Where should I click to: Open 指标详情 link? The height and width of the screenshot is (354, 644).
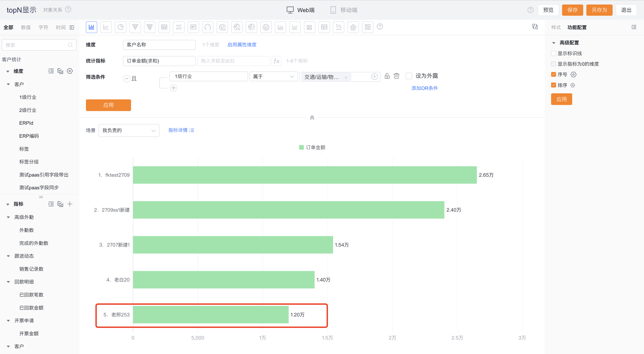[181, 130]
